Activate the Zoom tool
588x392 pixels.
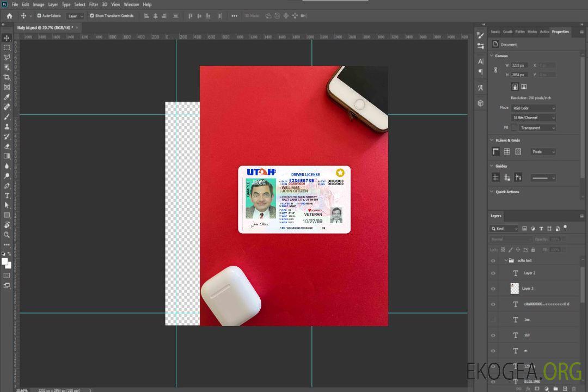click(x=7, y=235)
